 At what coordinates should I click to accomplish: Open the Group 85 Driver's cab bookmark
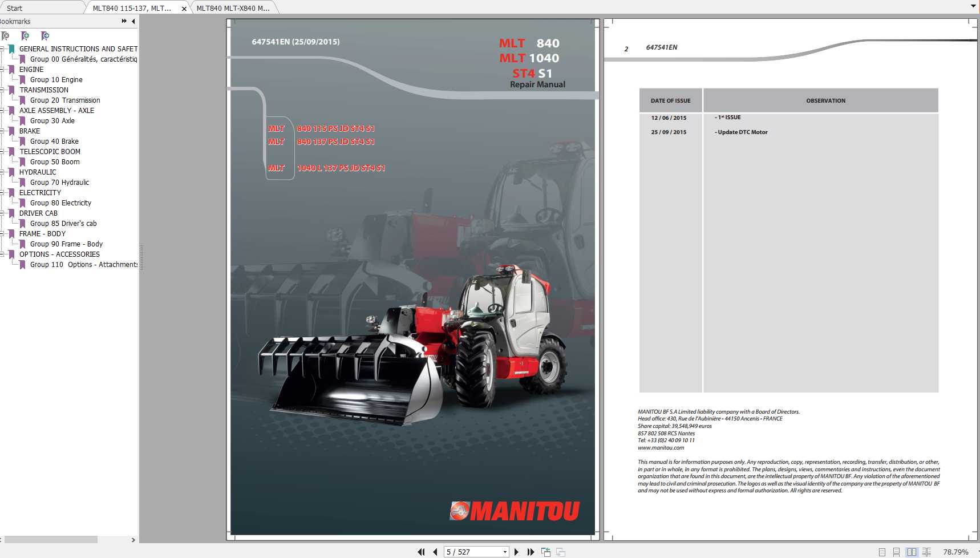pyautogui.click(x=63, y=224)
